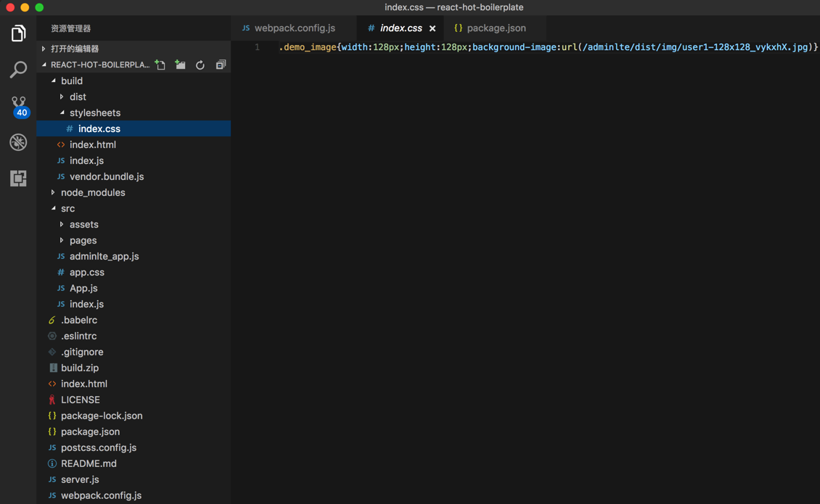Open index.js inside build folder
The height and width of the screenshot is (504, 820).
tap(134, 160)
